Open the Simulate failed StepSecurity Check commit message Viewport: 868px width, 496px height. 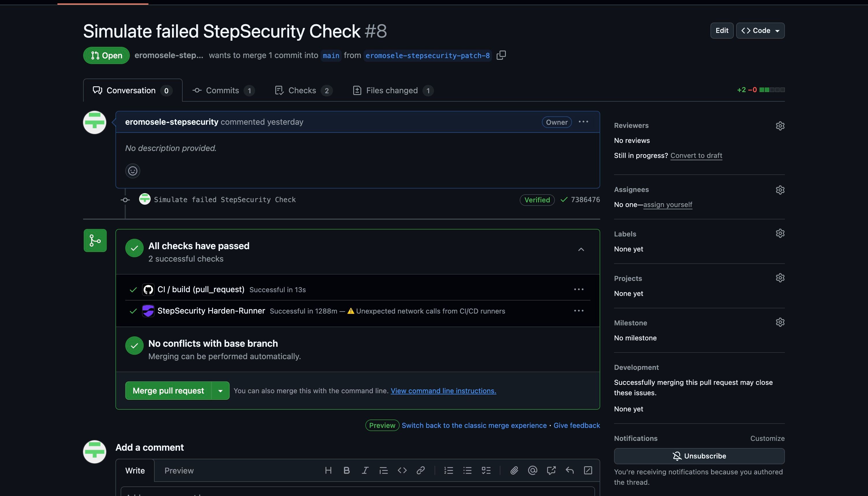tap(225, 199)
